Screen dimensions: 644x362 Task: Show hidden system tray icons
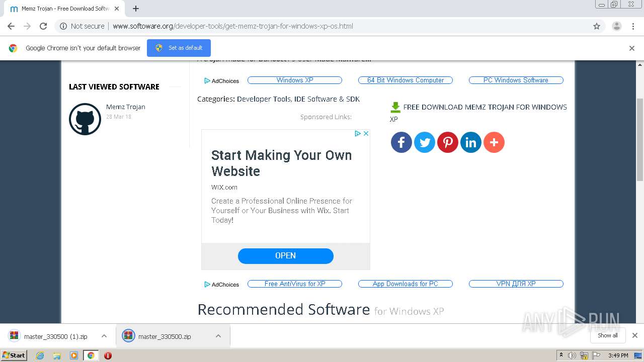click(x=561, y=355)
